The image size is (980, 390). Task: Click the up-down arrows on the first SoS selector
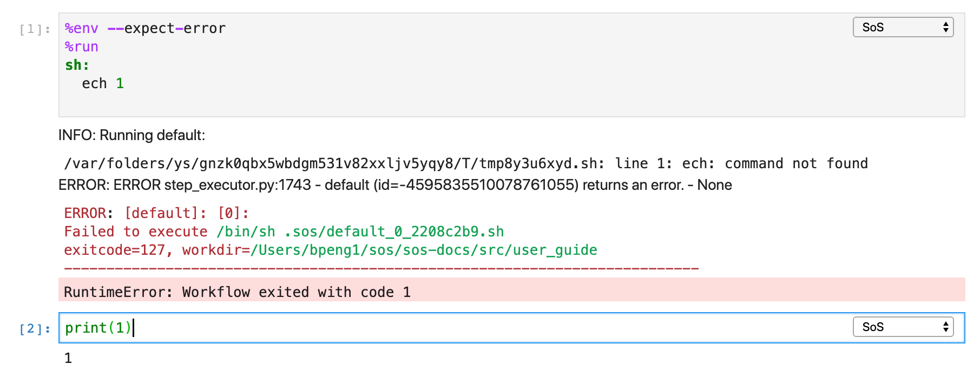click(945, 27)
